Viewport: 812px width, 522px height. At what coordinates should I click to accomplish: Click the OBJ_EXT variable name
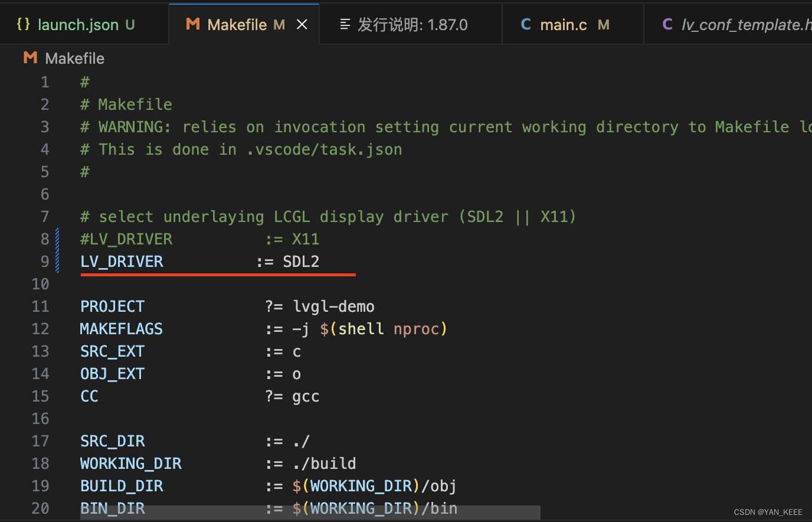pyautogui.click(x=112, y=374)
